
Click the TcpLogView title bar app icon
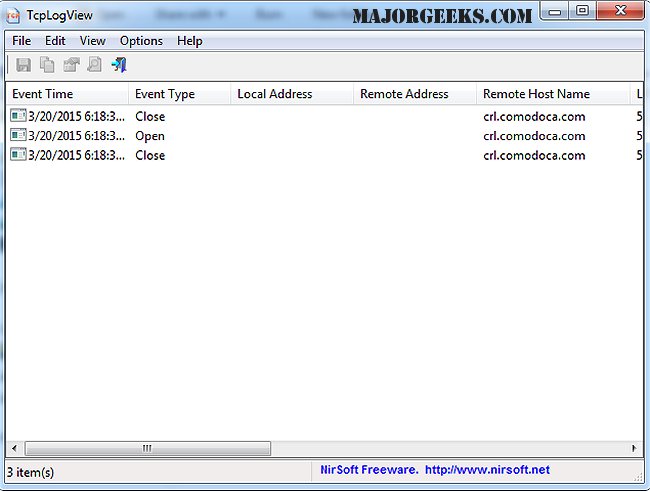click(13, 16)
